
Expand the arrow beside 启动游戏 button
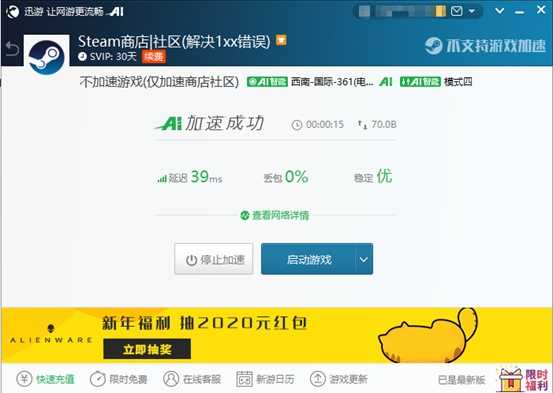364,259
